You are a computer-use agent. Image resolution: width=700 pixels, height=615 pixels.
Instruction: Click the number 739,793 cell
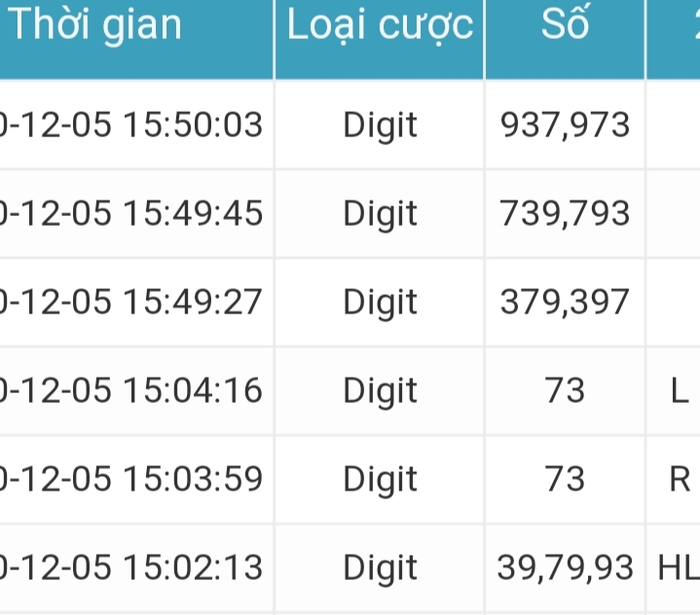click(566, 214)
